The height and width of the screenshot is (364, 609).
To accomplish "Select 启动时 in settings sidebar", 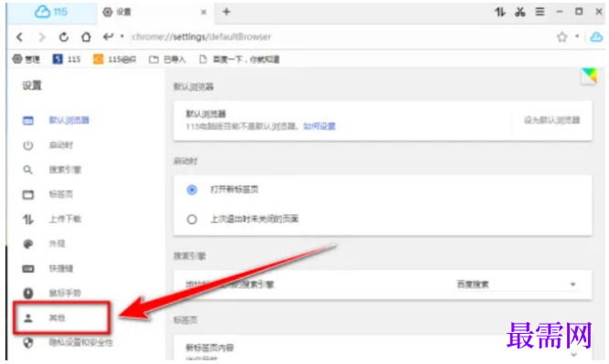I will 60,145.
